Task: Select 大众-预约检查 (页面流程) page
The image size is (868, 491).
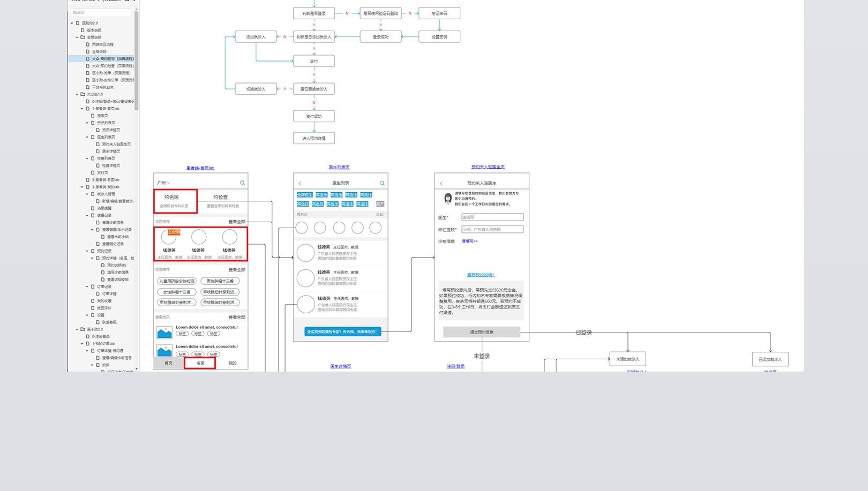Action: tap(113, 66)
